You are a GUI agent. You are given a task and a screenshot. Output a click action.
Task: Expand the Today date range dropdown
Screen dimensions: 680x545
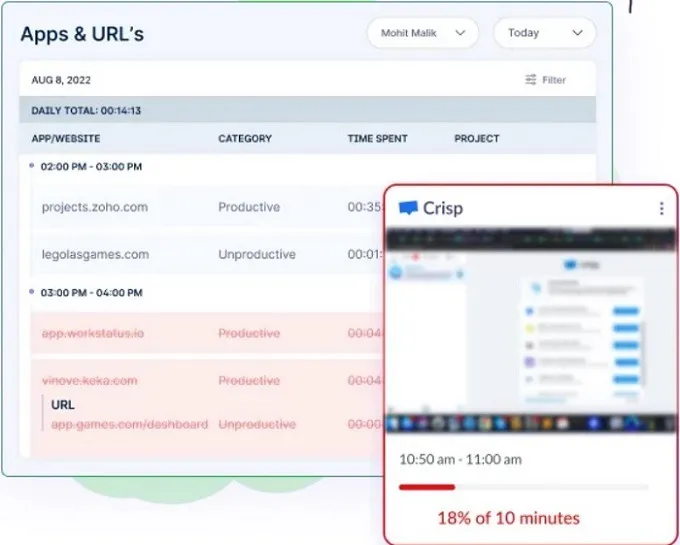pyautogui.click(x=544, y=33)
